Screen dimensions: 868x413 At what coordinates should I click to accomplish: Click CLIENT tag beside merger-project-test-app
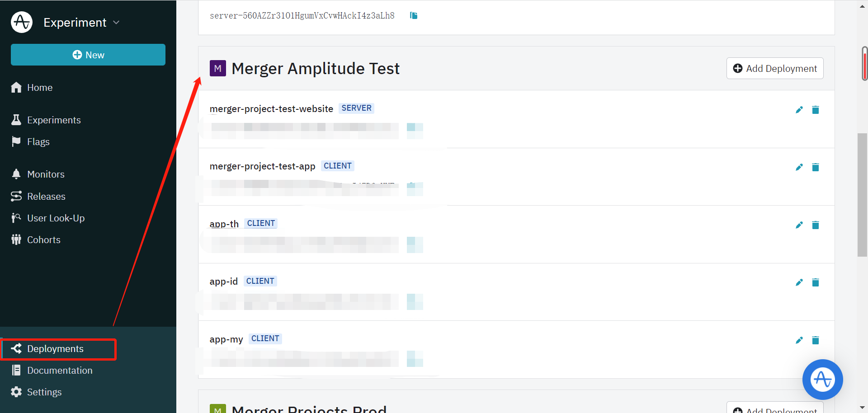pyautogui.click(x=338, y=166)
